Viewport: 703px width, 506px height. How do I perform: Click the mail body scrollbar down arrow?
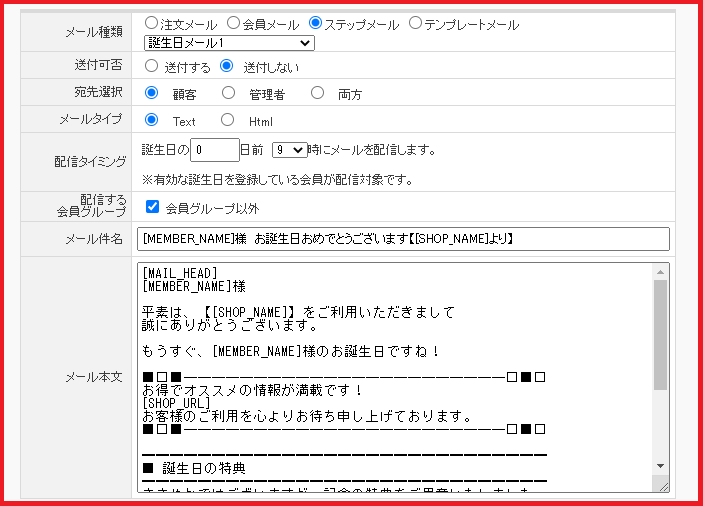660,466
